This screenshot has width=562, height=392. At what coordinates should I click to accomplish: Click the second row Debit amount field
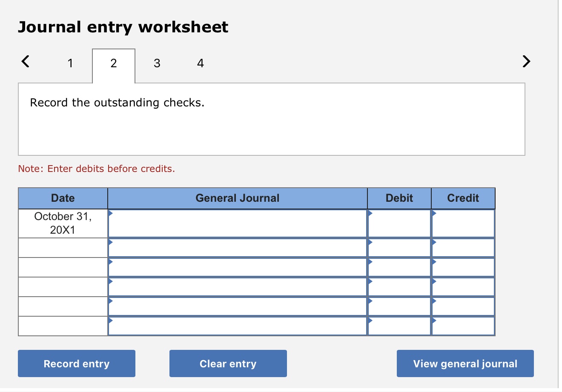pos(399,247)
